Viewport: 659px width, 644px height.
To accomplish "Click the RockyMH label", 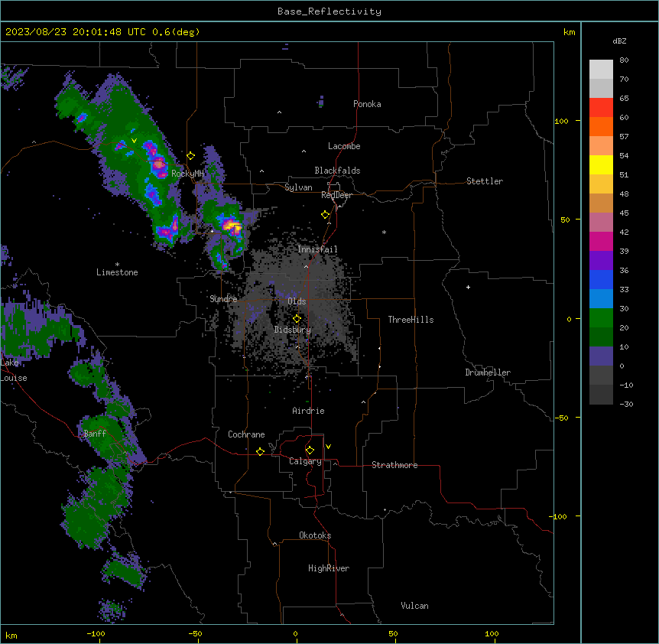I will [187, 173].
